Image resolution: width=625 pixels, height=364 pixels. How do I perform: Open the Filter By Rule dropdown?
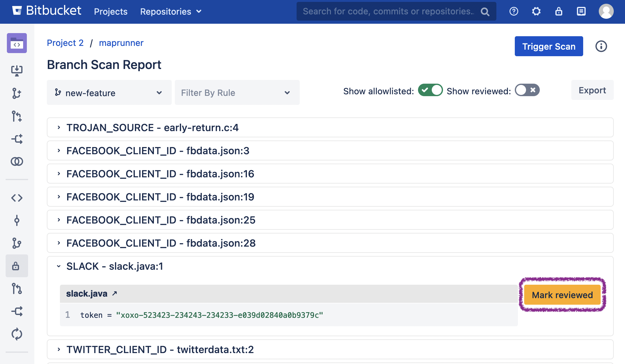(x=237, y=93)
